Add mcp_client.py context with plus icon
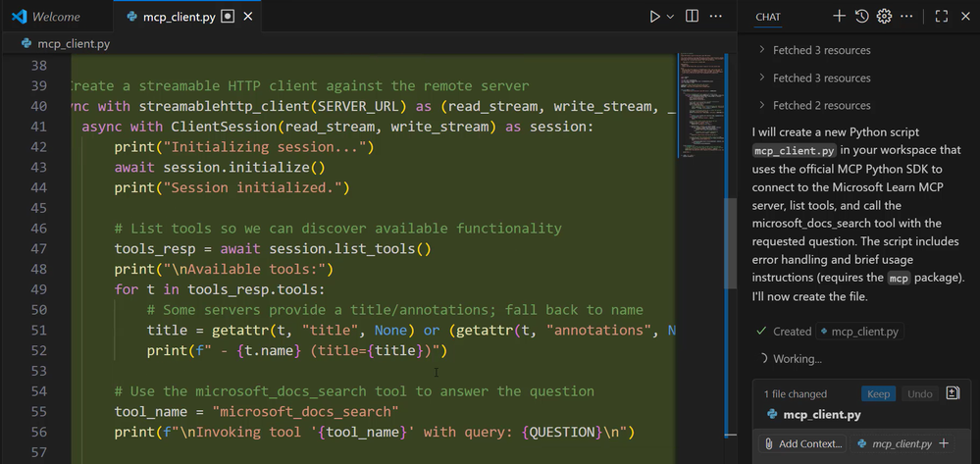The width and height of the screenshot is (980, 464). pos(944,443)
